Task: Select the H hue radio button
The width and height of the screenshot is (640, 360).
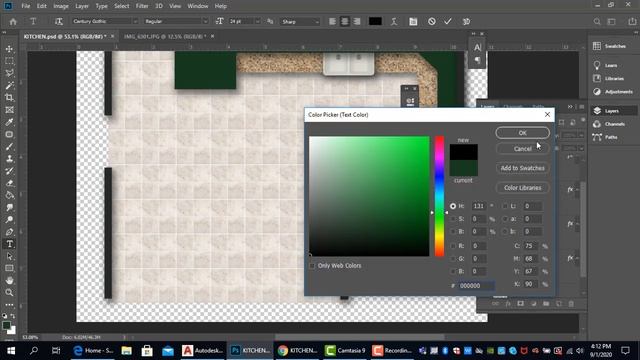Action: (453, 206)
